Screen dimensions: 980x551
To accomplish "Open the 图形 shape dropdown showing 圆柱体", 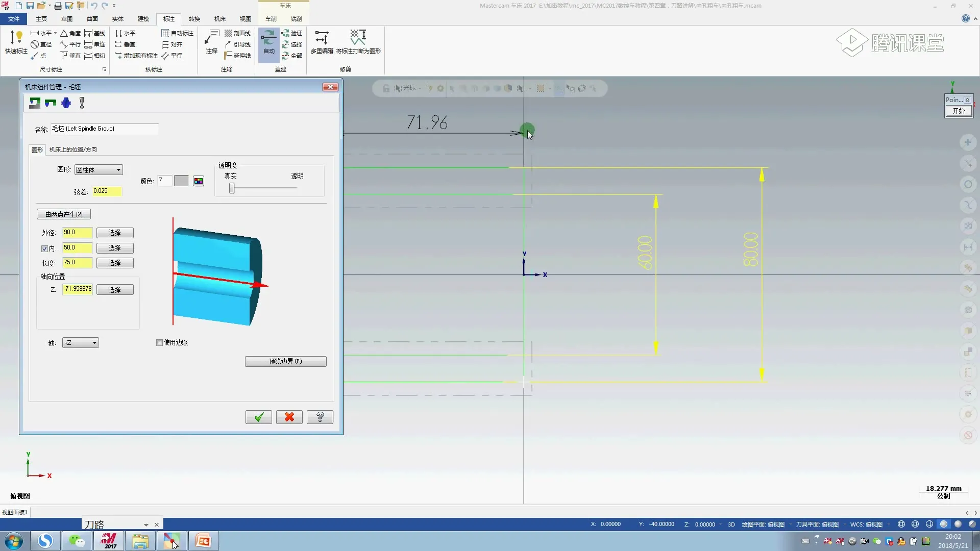I will [99, 170].
